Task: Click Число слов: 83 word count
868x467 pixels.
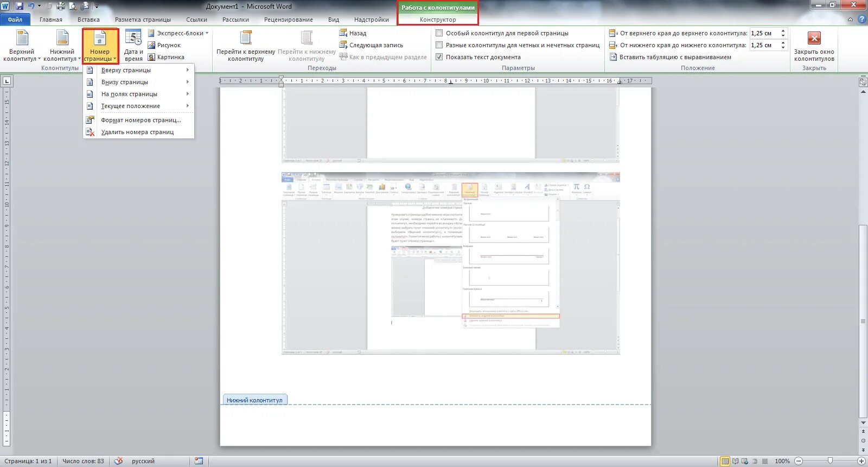Action: (83, 461)
